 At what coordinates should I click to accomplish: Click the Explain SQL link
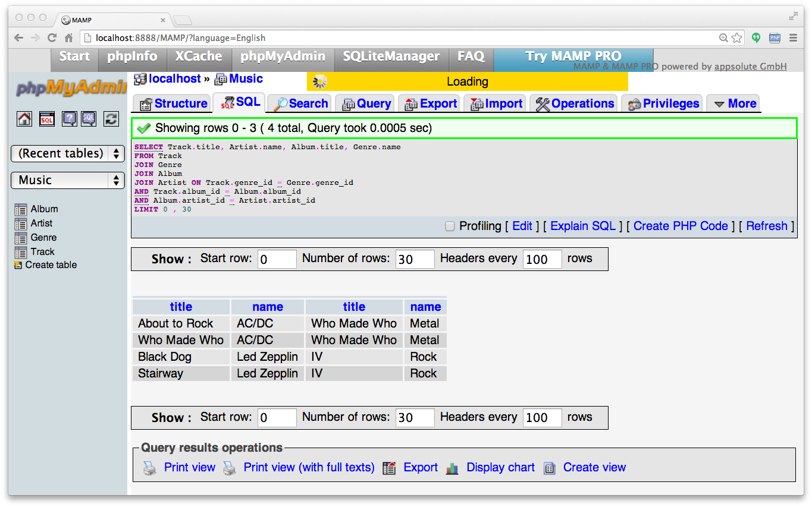[x=583, y=226]
